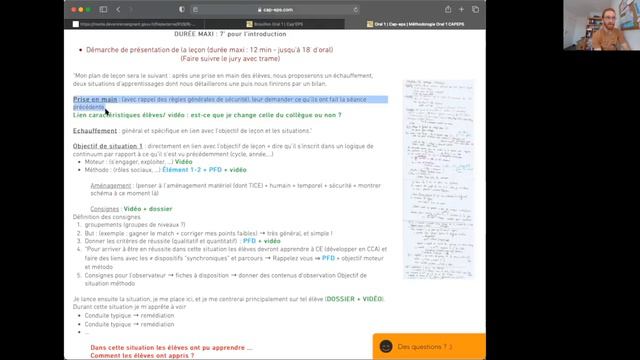Image resolution: width=640 pixels, height=360 pixels.
Task: Click 'Dans cette situation les élèves ont pu apprendre' line
Action: coord(171,348)
